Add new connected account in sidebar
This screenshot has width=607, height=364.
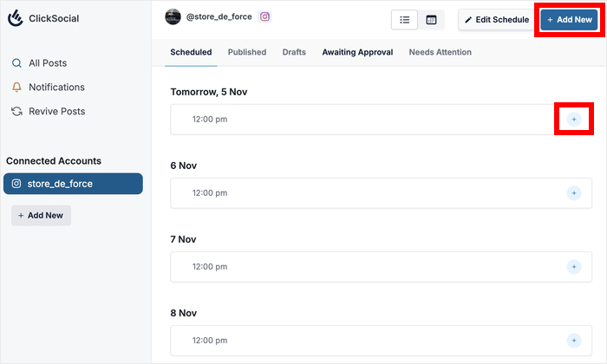tap(41, 216)
